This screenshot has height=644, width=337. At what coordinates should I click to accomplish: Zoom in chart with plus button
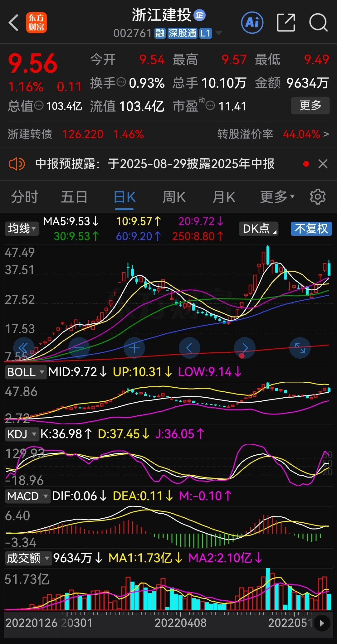point(134,348)
